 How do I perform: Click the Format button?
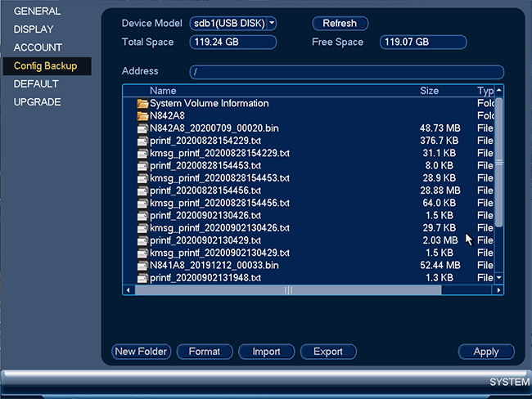tap(205, 352)
